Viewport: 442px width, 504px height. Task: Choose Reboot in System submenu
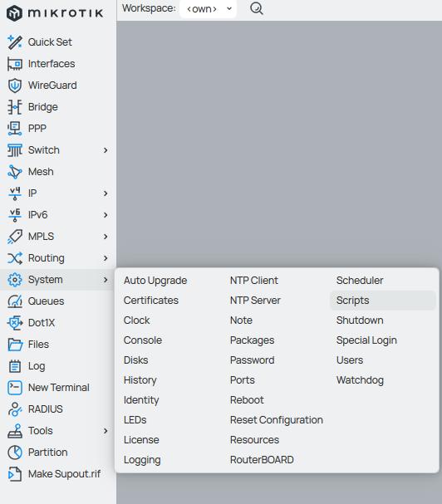pyautogui.click(x=247, y=400)
